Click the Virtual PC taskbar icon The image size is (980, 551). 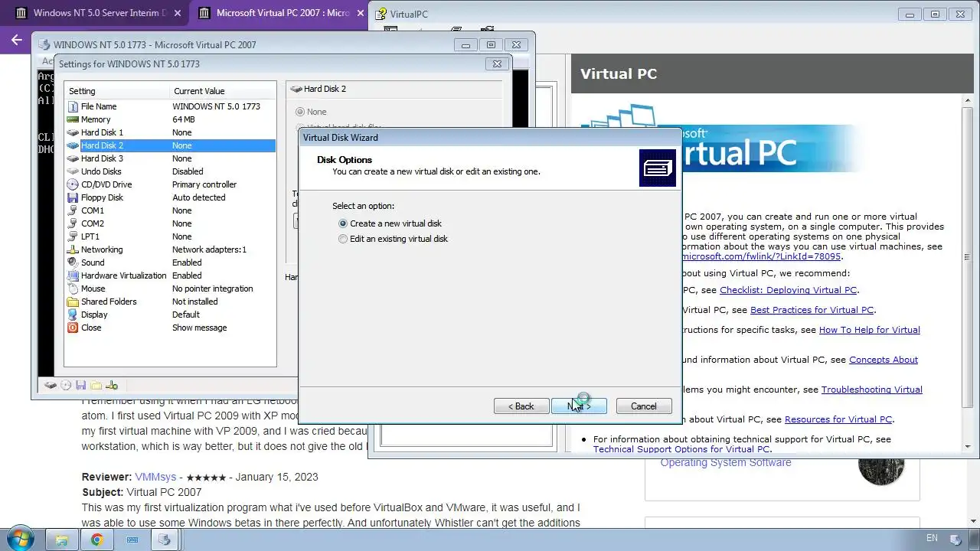[x=164, y=540]
